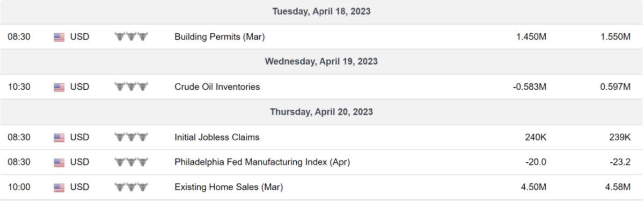Click the US flag in Existing Home Sales row

59,188
